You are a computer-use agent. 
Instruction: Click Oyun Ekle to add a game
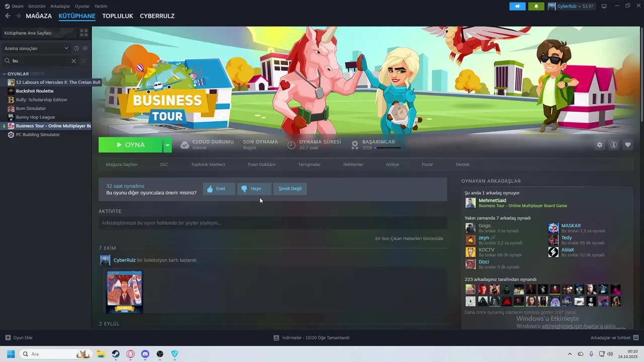(19, 338)
